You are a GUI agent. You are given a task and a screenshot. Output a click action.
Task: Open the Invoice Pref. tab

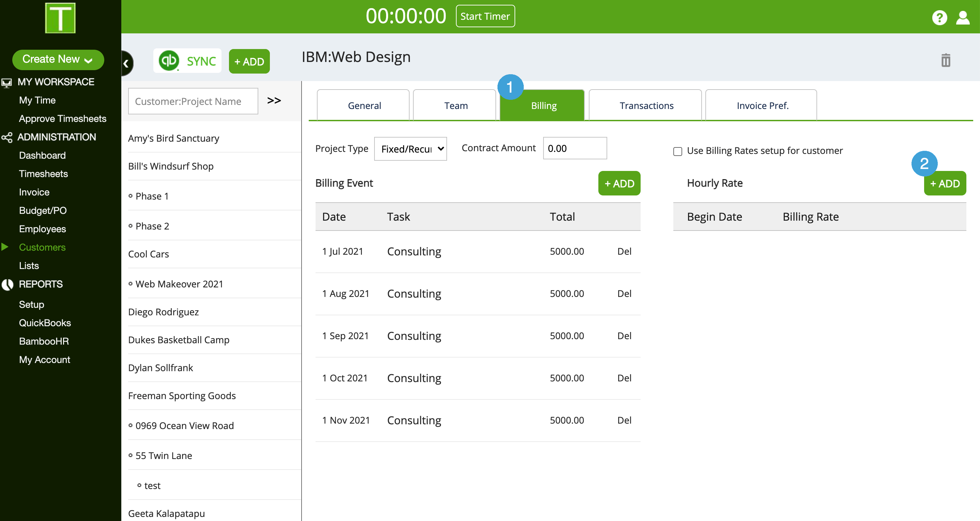(762, 105)
